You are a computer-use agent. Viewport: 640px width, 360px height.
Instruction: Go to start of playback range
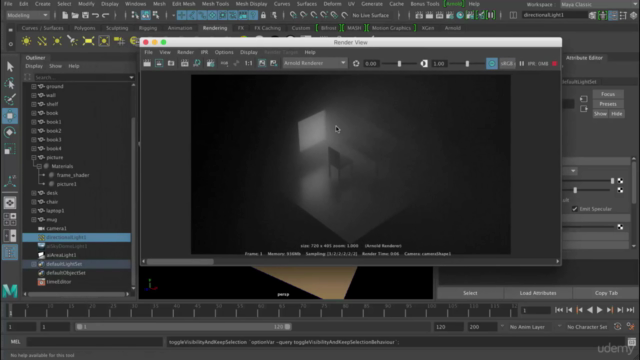pyautogui.click(x=559, y=310)
